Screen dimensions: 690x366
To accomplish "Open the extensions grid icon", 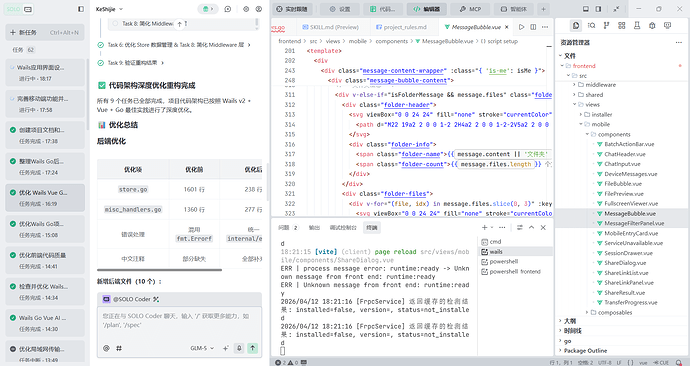I will [x=621, y=26].
